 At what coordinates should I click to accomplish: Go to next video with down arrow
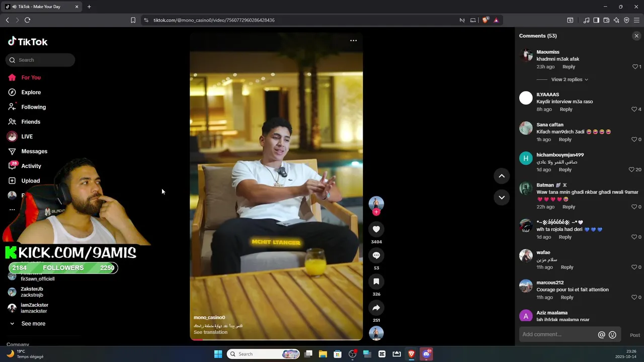tap(502, 198)
